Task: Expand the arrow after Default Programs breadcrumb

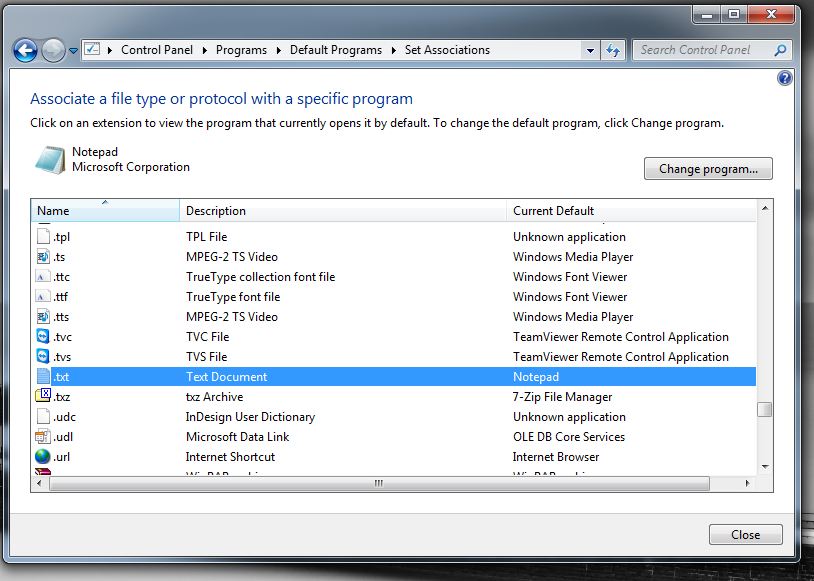Action: 394,50
